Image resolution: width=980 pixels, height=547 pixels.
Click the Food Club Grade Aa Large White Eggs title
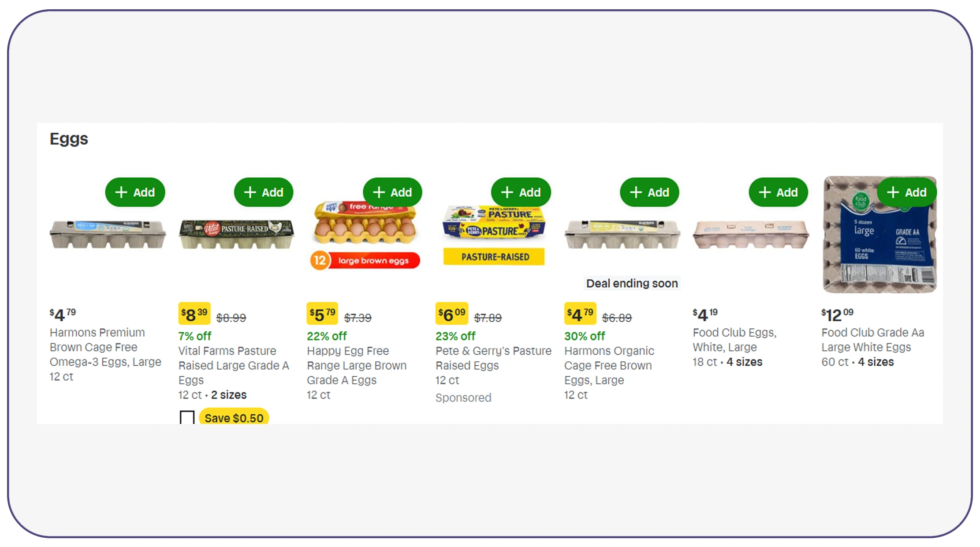[872, 340]
